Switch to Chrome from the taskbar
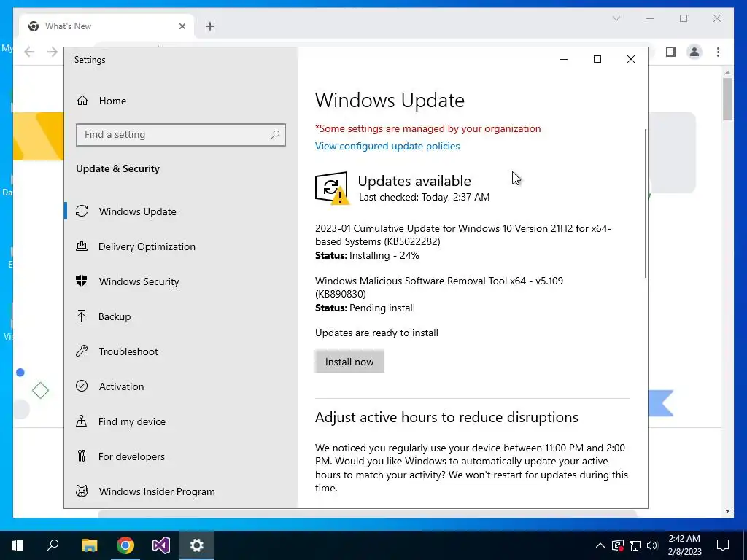 click(x=125, y=545)
